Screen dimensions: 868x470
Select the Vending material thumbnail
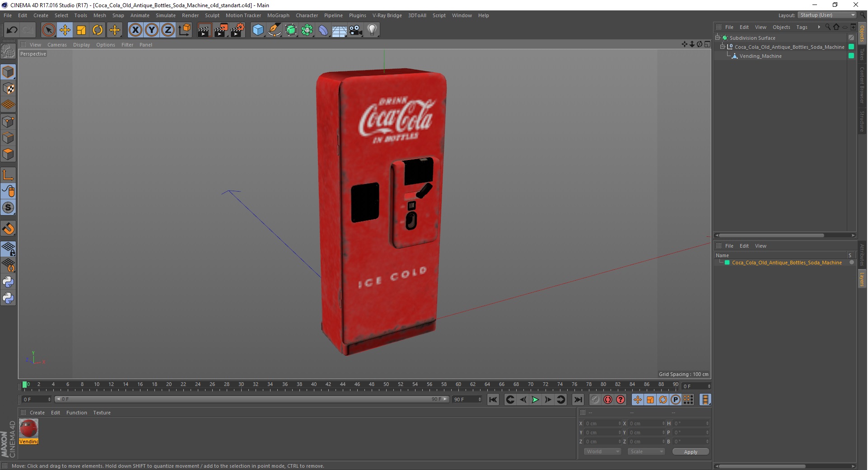pos(29,428)
